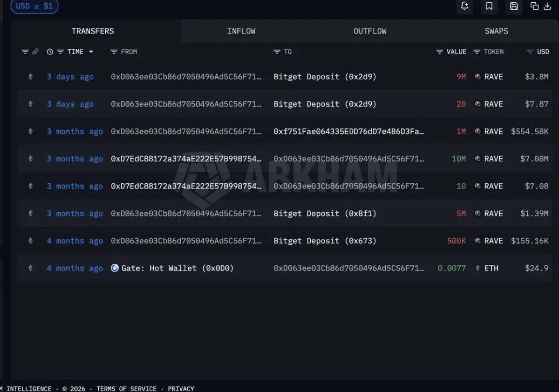Open Bitget Deposit (0x2d9) on the $7.87 row
This screenshot has height=392, width=559.
(325, 104)
